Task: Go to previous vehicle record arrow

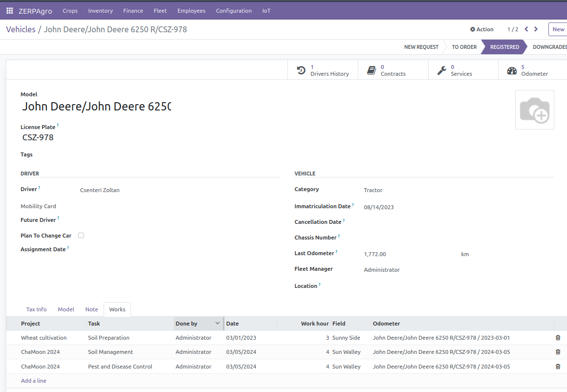Action: point(526,29)
